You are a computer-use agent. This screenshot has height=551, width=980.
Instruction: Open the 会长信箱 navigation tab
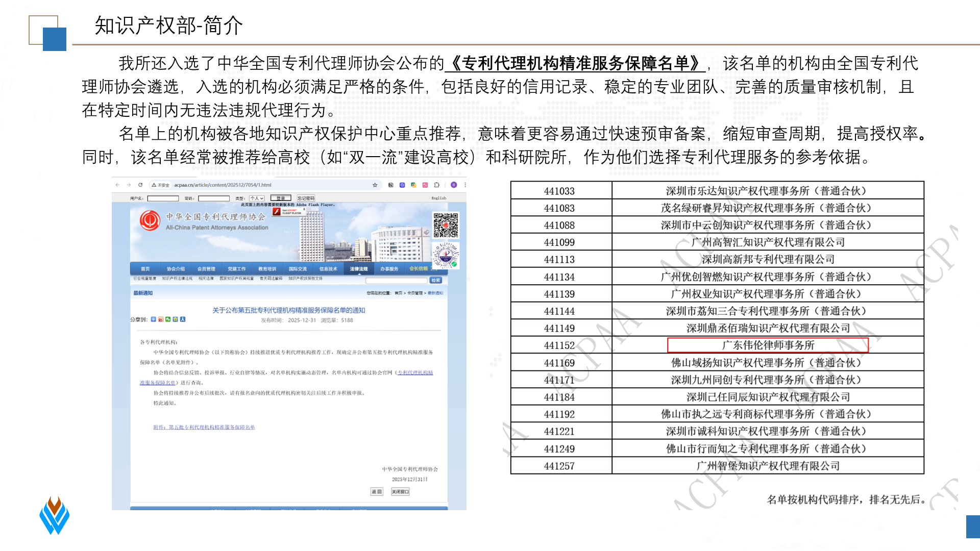click(x=419, y=269)
